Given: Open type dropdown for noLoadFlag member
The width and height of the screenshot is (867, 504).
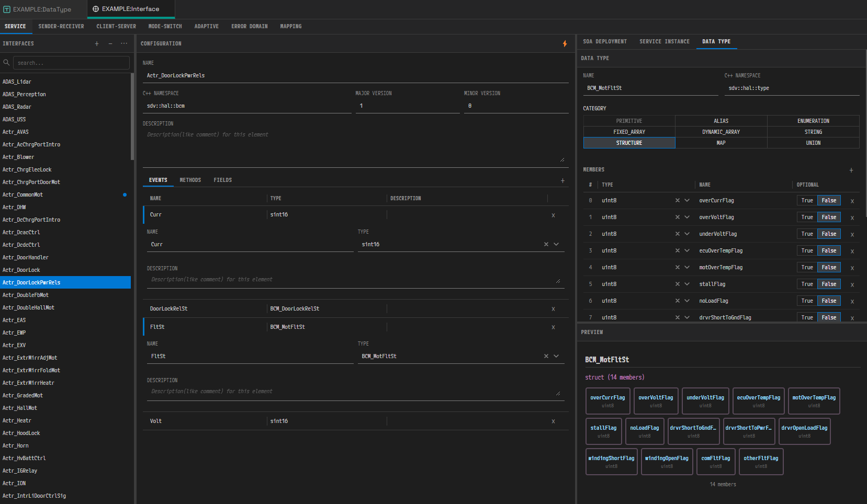Looking at the screenshot, I should point(687,301).
